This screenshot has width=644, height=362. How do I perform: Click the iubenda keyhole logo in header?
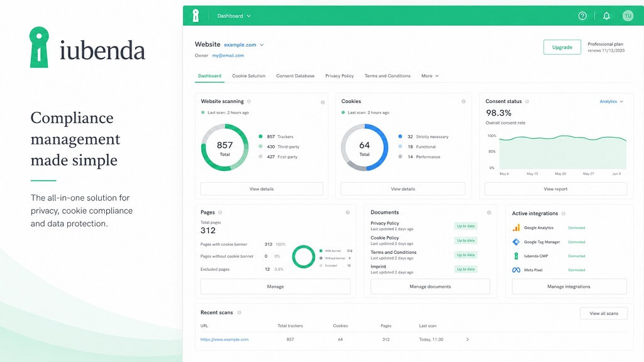coord(196,16)
